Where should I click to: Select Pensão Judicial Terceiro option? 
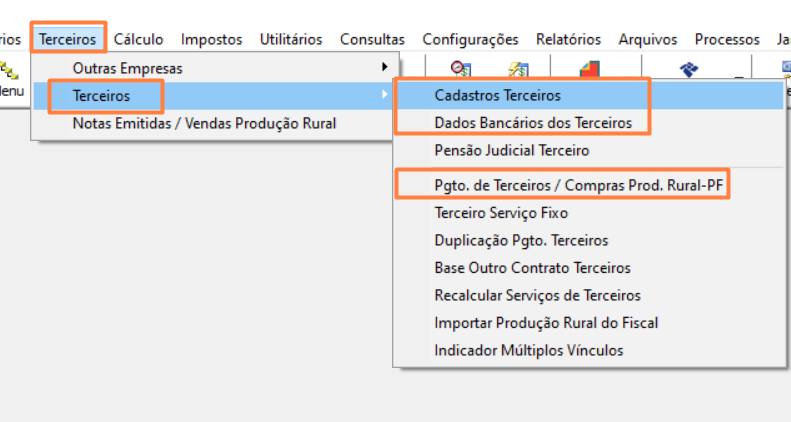point(512,151)
